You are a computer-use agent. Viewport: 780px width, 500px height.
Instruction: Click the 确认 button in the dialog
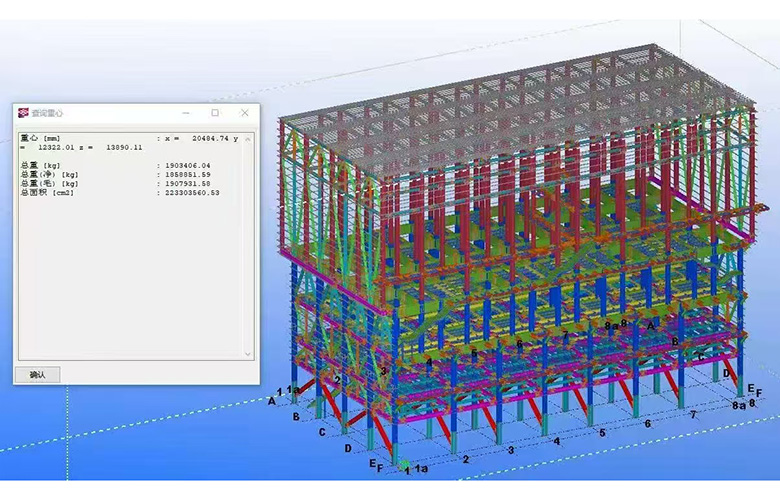tap(38, 373)
